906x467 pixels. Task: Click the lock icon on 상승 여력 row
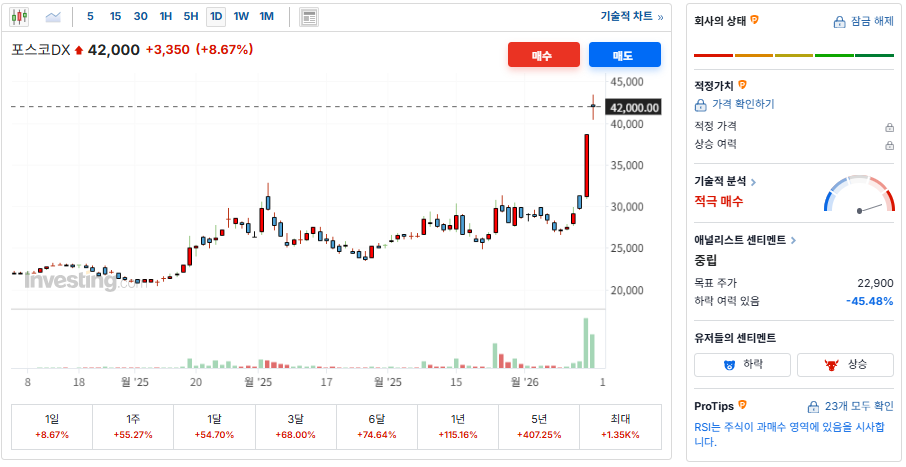pos(888,145)
